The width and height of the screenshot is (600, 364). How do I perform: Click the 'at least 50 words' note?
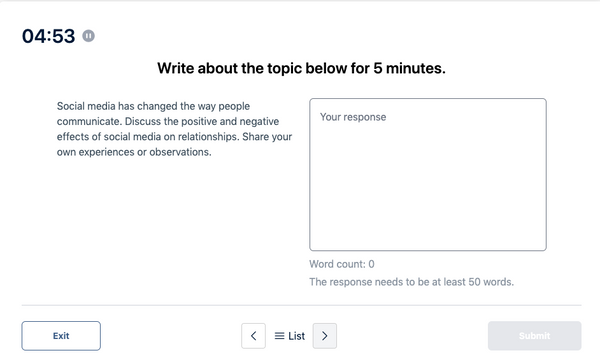click(x=411, y=282)
